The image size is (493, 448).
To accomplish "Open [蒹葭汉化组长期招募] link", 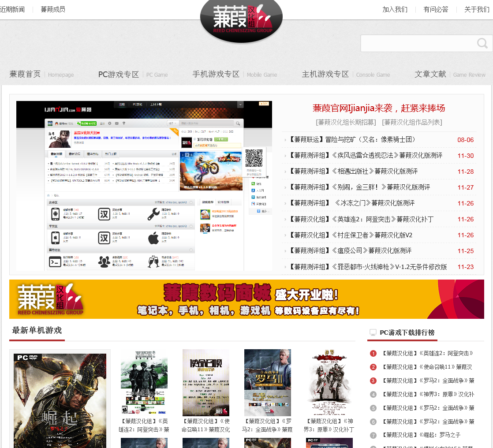I will point(346,122).
